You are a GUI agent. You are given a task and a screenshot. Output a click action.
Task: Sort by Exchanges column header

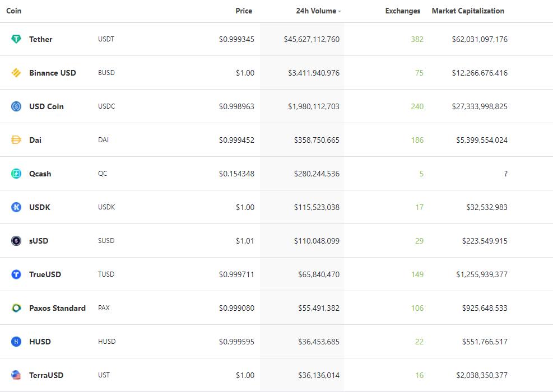coord(403,11)
